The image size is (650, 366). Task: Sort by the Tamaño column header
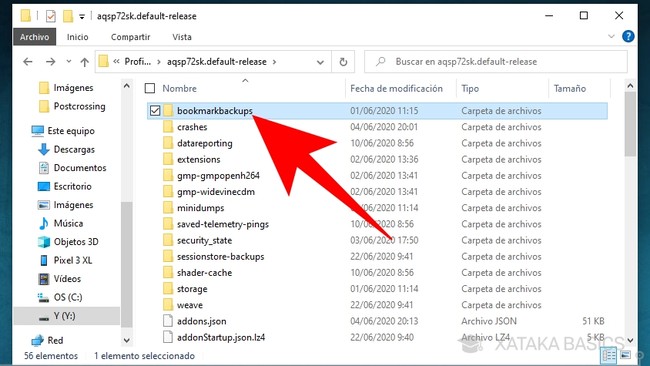tap(570, 88)
